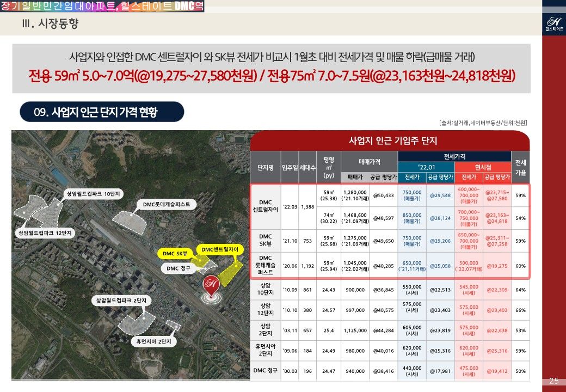This screenshot has width=566, height=392.
Task: Click the @40,285 price-per-pyeong cell
Action: tap(383, 266)
